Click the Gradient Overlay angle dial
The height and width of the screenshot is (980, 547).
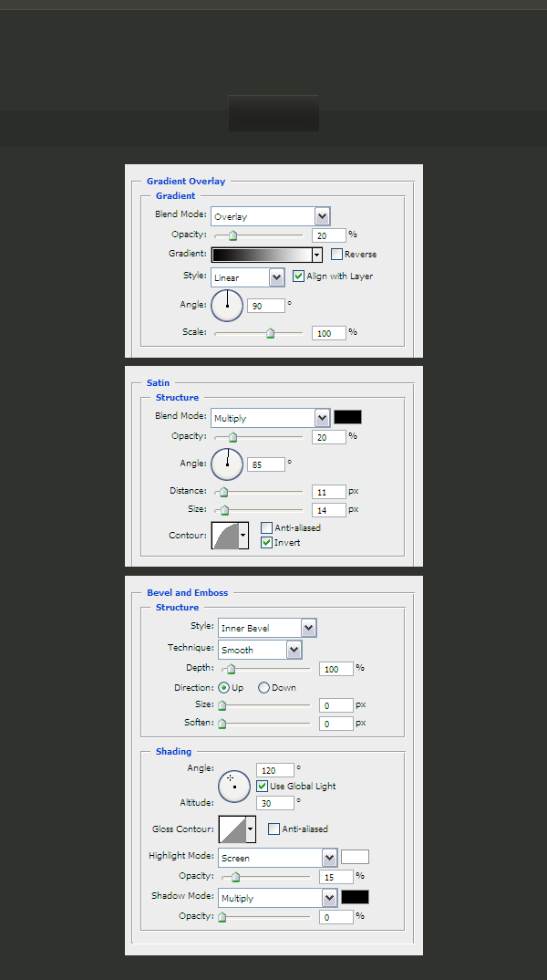coord(227,305)
